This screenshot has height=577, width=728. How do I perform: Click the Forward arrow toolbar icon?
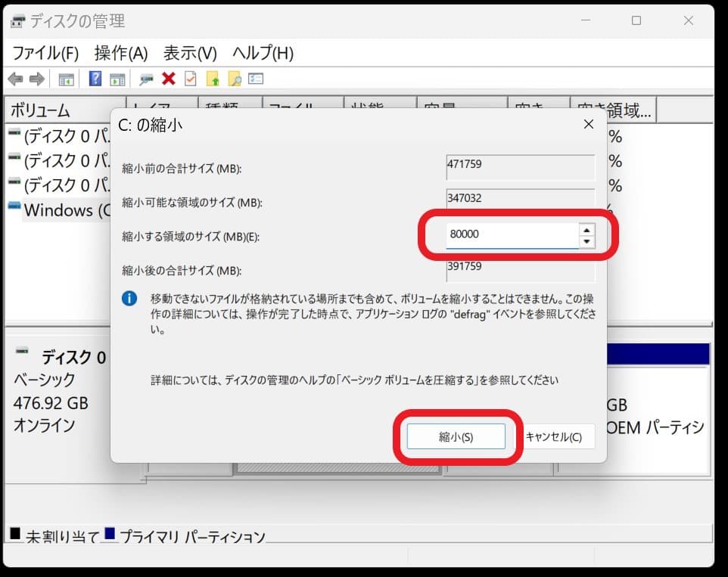point(36,79)
